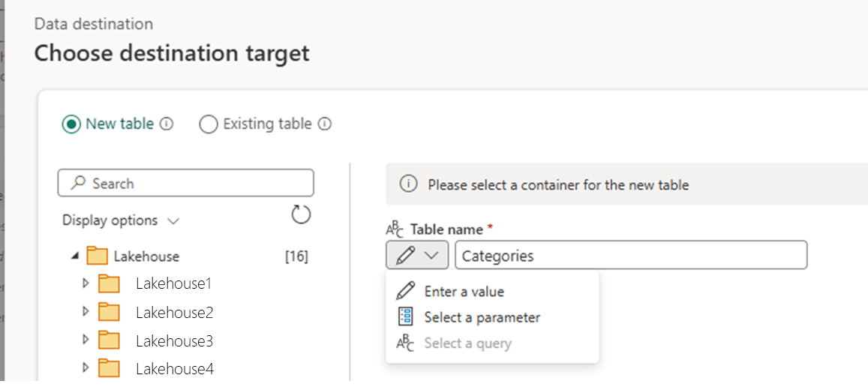Click the magnifier icon in Search box
Screen dimensions: 868x387
(x=80, y=183)
